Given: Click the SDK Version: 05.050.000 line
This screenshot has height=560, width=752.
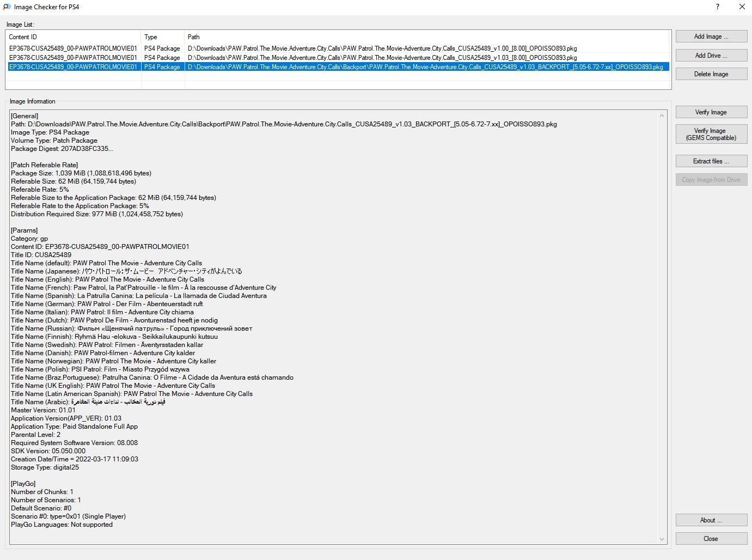Looking at the screenshot, I should click(48, 451).
